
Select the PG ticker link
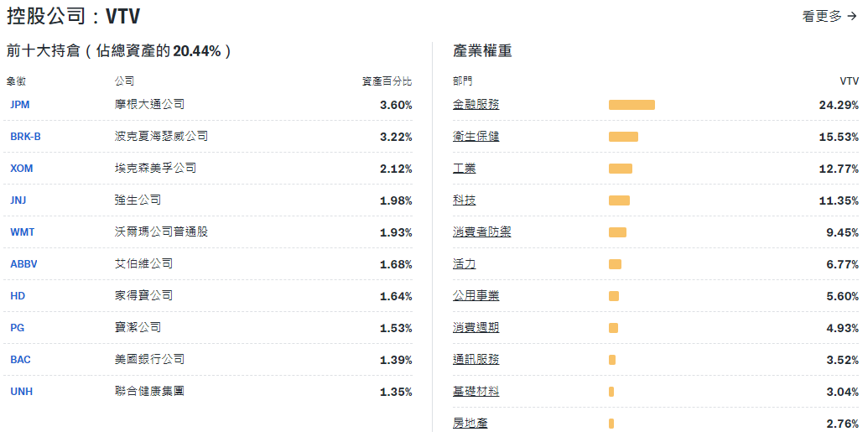[17, 328]
